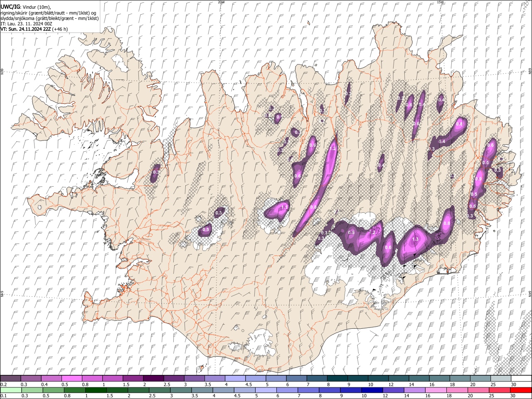The width and height of the screenshot is (532, 399).
Task: Click the 'IT: Lau. 23. 11. 2024 00Z' line
Action: tap(26, 24)
